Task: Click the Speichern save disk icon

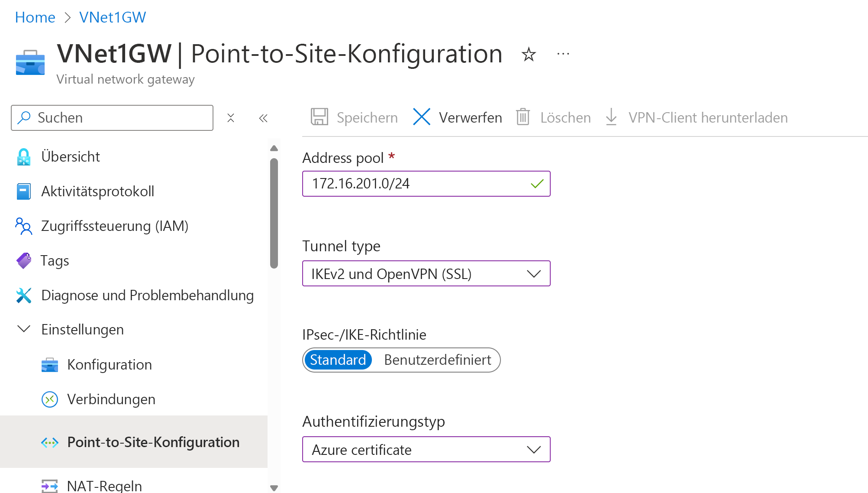Action: [x=319, y=117]
